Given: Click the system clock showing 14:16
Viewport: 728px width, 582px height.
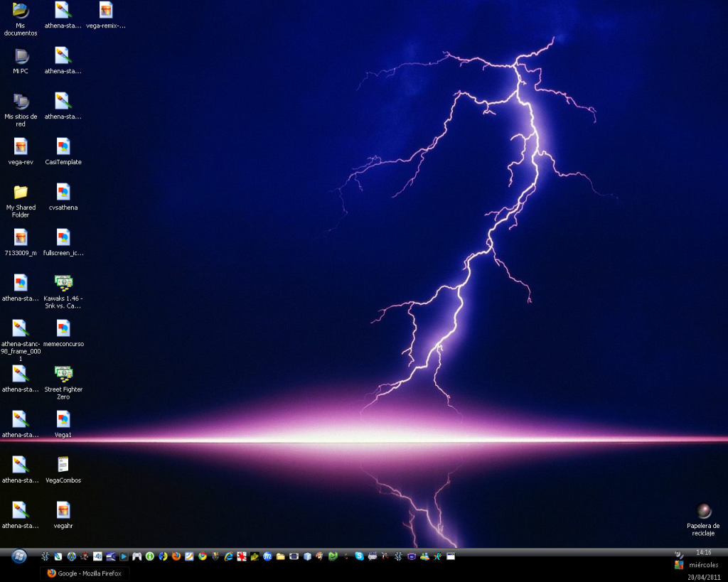Looking at the screenshot, I should [x=703, y=552].
